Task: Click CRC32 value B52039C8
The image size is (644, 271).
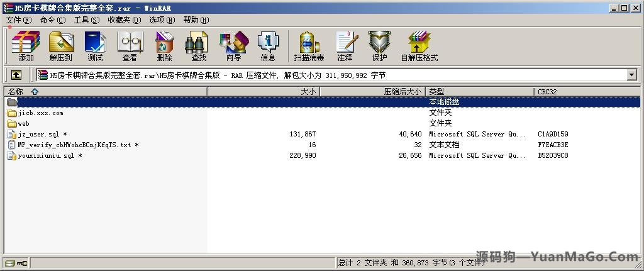Action: coord(553,155)
